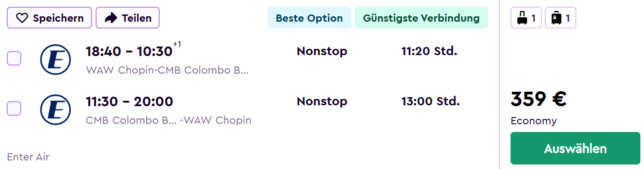Tick the checkbox for the 11:30 return flight
644x169 pixels.
tap(14, 108)
